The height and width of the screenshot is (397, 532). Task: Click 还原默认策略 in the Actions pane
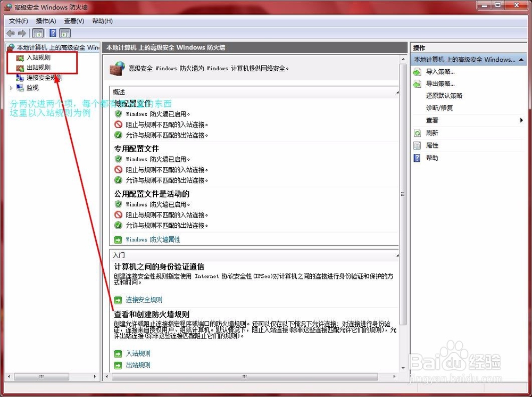pos(444,96)
